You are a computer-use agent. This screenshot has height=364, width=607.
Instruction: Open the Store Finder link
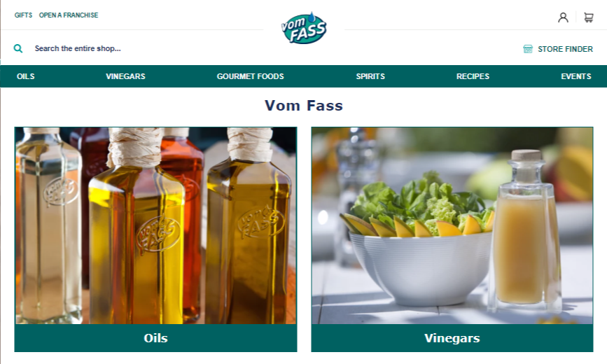tap(565, 49)
